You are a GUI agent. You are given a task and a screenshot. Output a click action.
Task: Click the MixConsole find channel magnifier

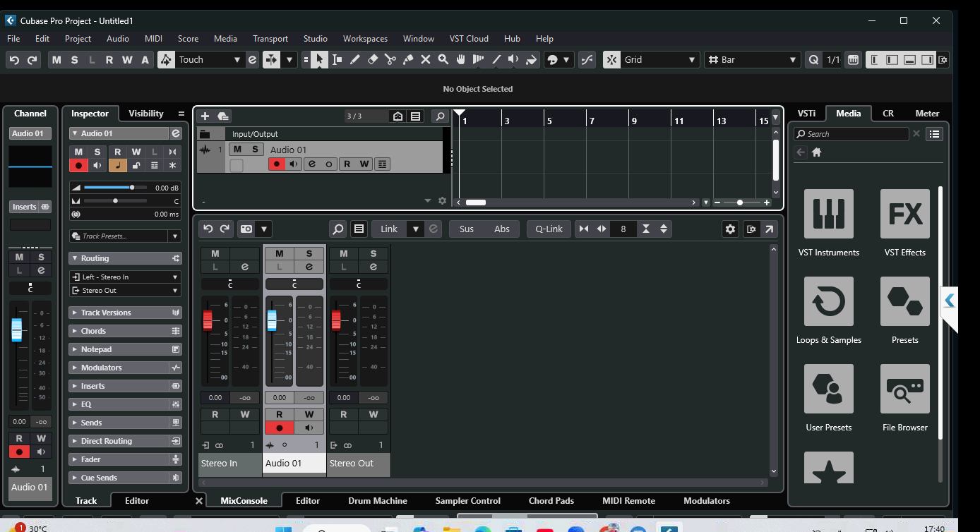[x=338, y=229]
